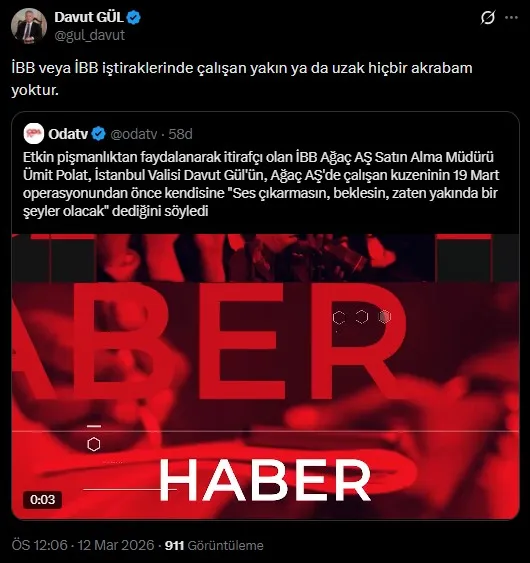
Task: Click the 0:03 video duration badge
Action: (42, 499)
